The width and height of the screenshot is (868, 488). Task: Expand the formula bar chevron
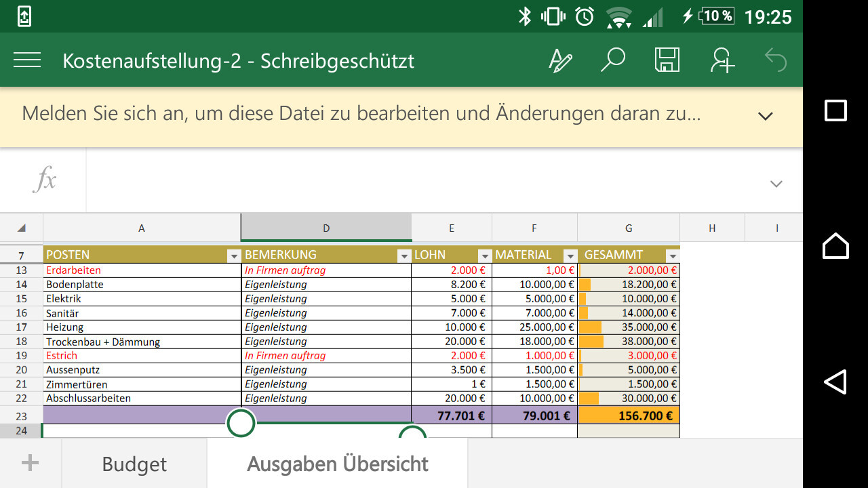[x=776, y=184]
